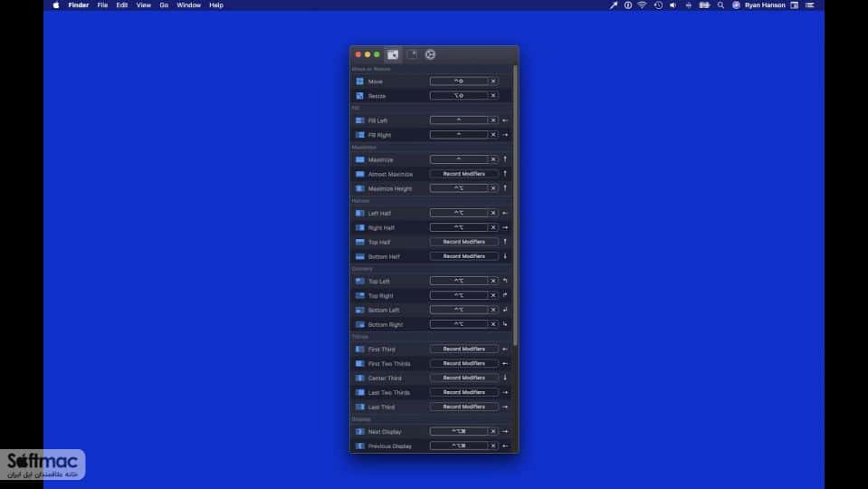Switch to the second toolbar tab icon
The width and height of the screenshot is (868, 489).
click(413, 54)
